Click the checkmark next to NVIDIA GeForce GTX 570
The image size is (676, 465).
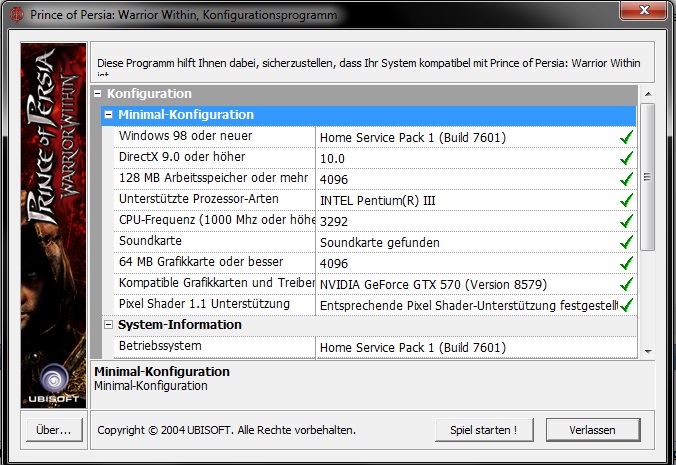(x=626, y=284)
